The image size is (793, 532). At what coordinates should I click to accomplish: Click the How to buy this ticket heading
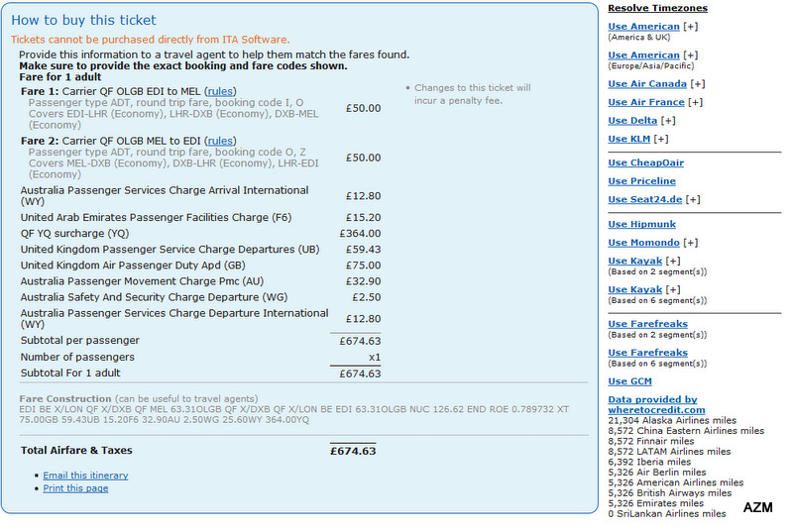point(83,20)
